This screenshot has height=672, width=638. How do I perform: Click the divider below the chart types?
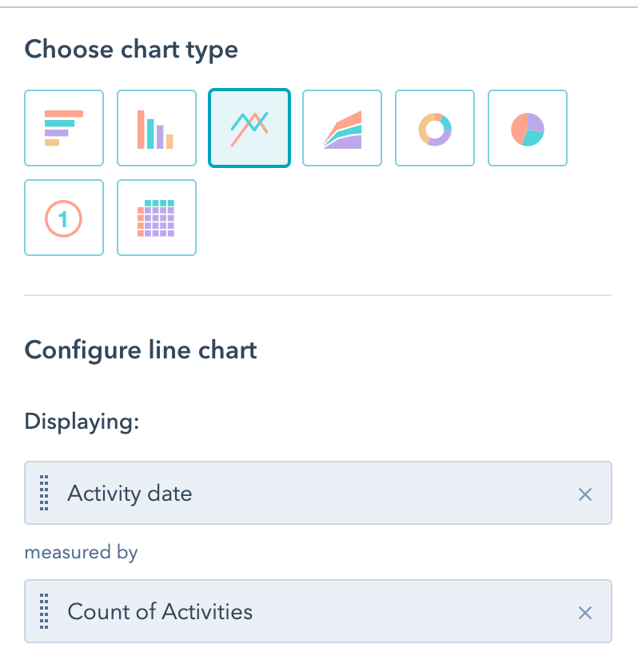tap(318, 296)
